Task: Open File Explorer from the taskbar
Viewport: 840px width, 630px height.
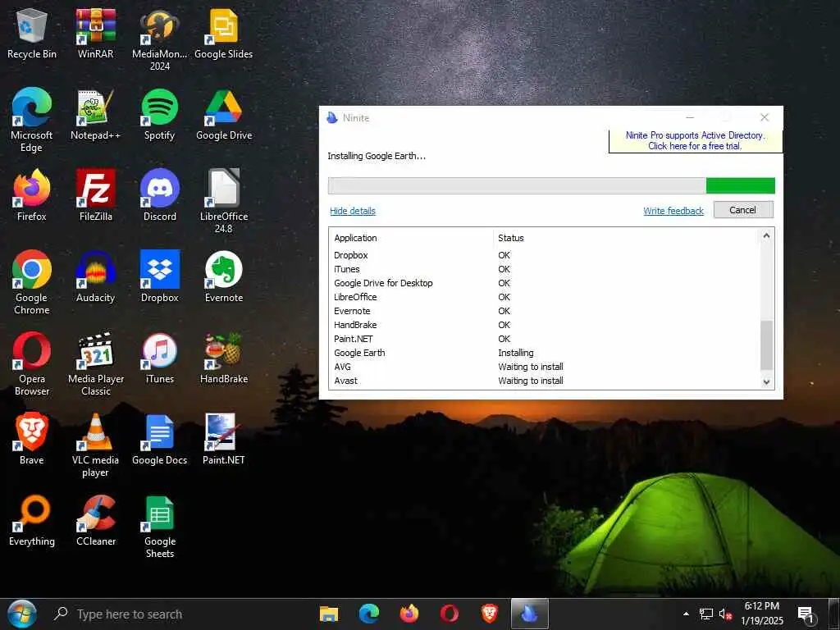Action: click(329, 614)
